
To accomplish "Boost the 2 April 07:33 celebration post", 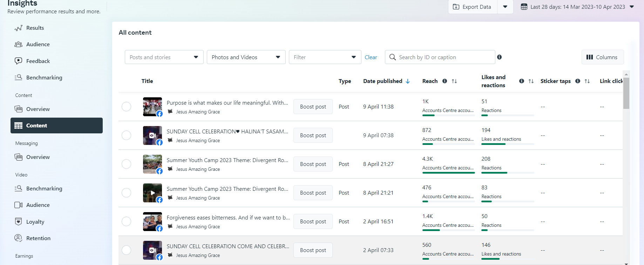I will coord(313,250).
